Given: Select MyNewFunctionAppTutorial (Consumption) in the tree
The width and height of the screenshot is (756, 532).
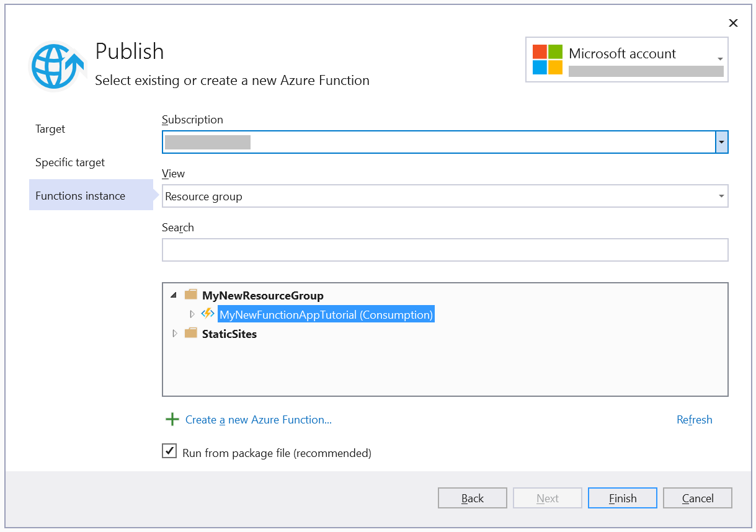Looking at the screenshot, I should pos(326,314).
